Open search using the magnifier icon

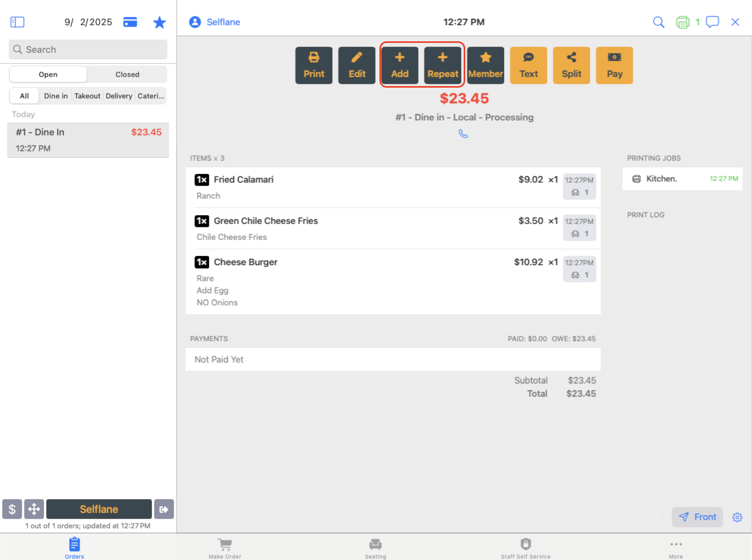(x=658, y=22)
